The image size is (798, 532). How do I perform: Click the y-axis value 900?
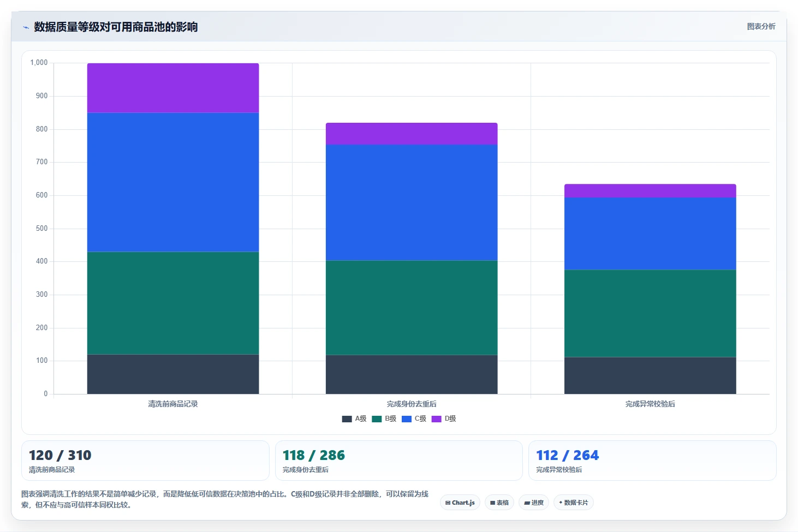pos(42,96)
